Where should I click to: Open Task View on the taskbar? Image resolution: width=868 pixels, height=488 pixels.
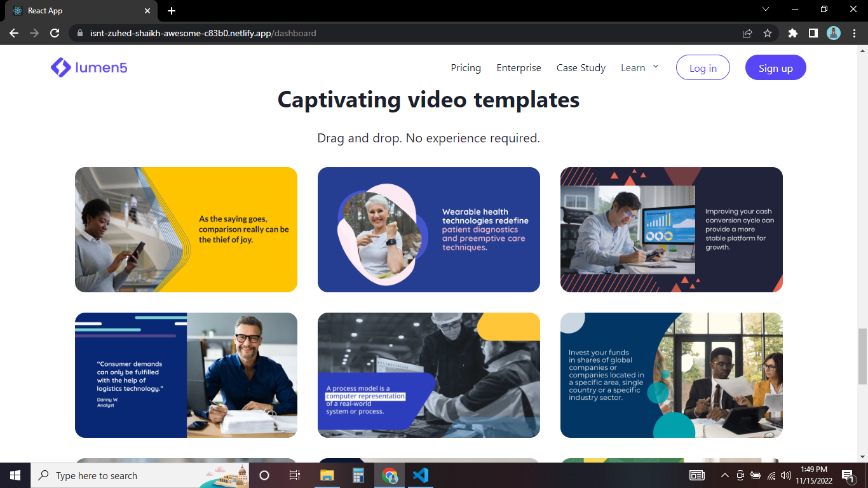[295, 475]
